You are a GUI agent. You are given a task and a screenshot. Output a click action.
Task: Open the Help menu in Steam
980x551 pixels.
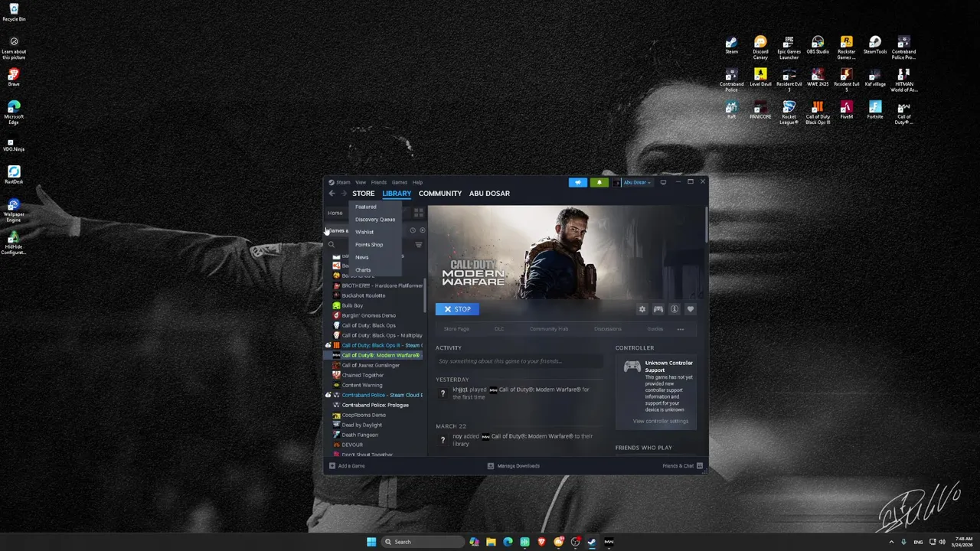point(417,182)
